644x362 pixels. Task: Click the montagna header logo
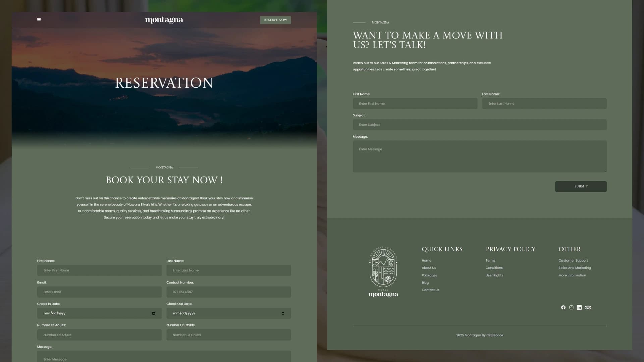(x=164, y=20)
